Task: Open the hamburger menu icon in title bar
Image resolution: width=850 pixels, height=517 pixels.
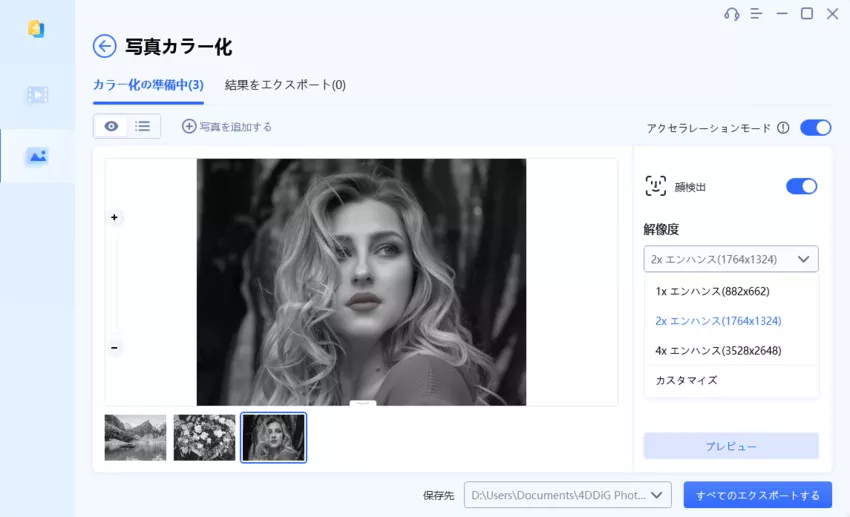Action: 756,14
